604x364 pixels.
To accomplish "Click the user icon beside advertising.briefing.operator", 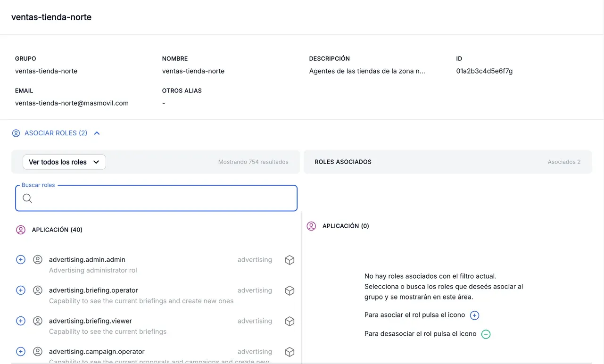I will click(x=38, y=290).
